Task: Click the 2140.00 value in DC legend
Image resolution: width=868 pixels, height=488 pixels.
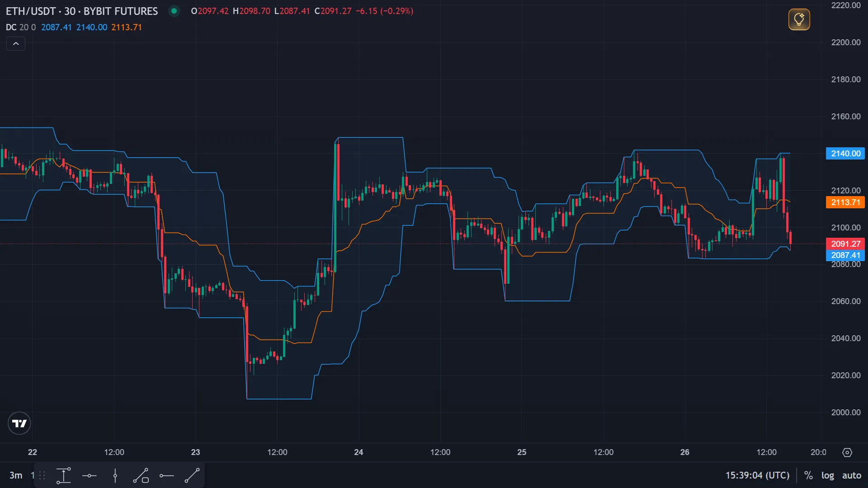Action: click(92, 27)
